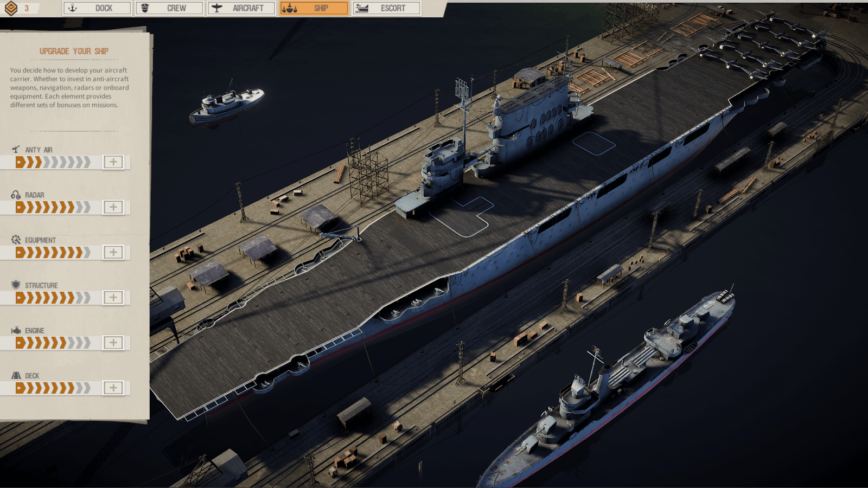Click the Equipment gear icon
The height and width of the screenshot is (488, 868).
pyautogui.click(x=16, y=240)
